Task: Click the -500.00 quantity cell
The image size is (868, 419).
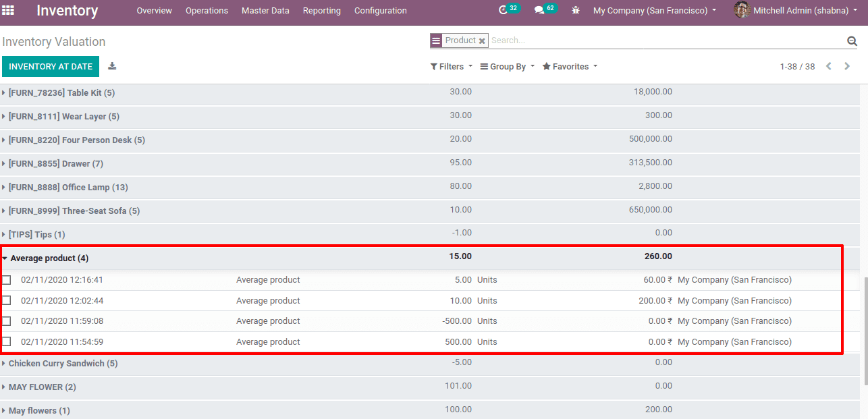Action: 457,321
